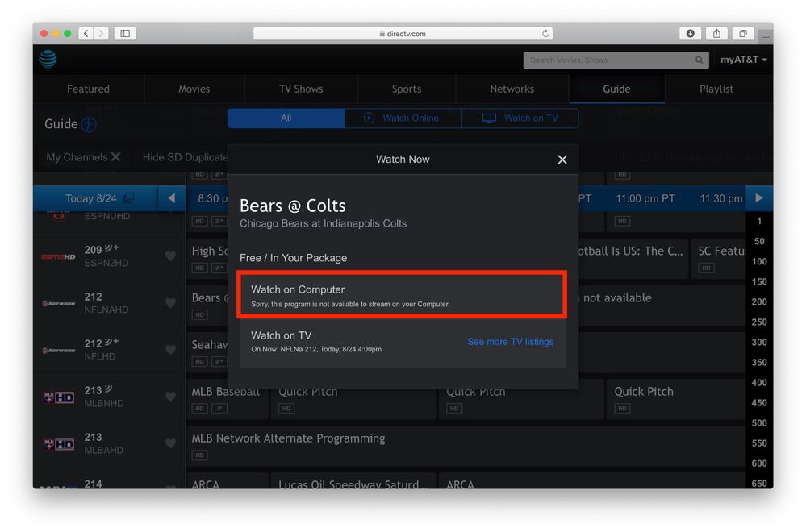Viewport: 806px width, 532px height.
Task: Jump to channel 50 in number strip
Action: tap(759, 241)
